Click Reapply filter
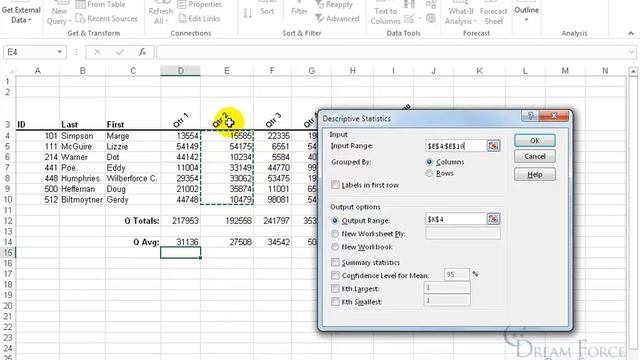Viewport: 640px width, 360px height. pyautogui.click(x=334, y=5)
